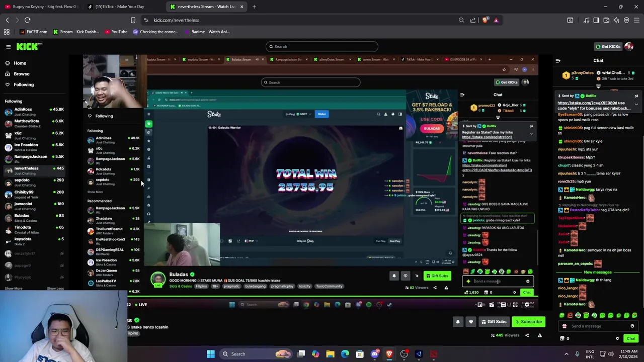Pick the angry red emote in chat
This screenshot has width=644, height=362.
tap(570, 315)
